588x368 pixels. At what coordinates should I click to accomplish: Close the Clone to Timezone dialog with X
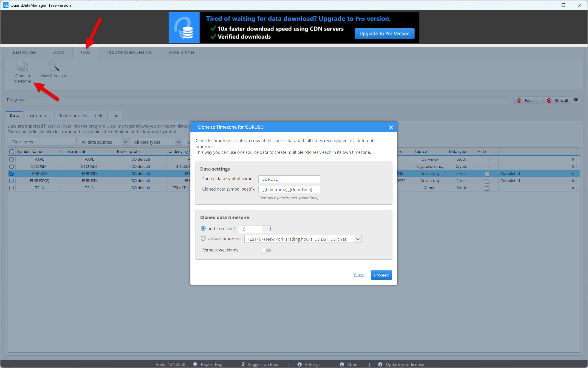[391, 127]
